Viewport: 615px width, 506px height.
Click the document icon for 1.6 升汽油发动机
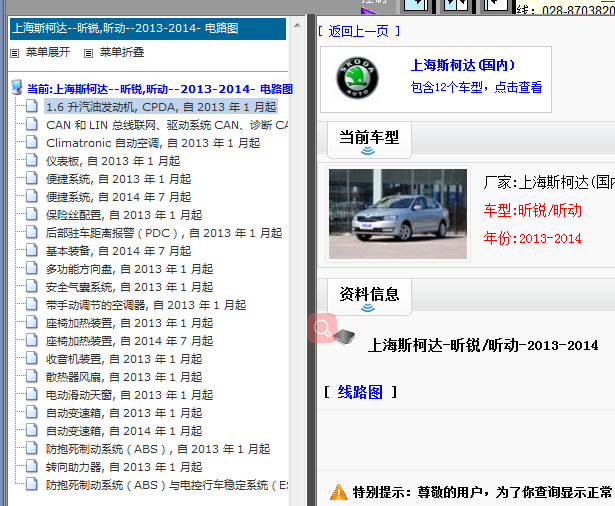click(32, 106)
